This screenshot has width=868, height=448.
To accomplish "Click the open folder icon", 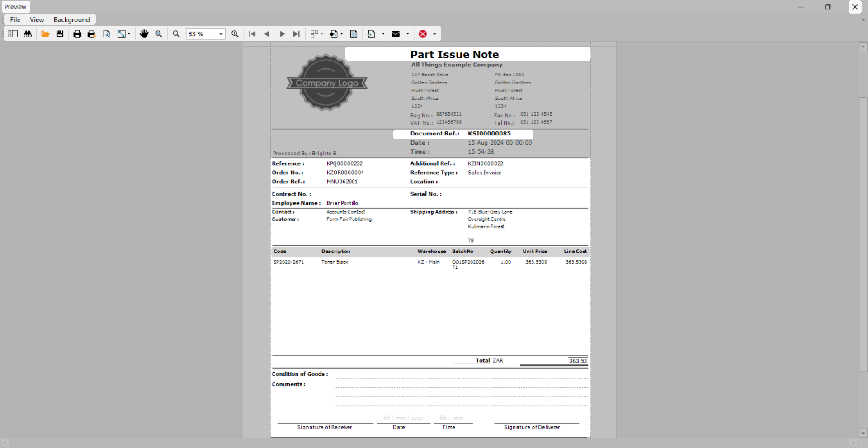I will click(x=45, y=34).
